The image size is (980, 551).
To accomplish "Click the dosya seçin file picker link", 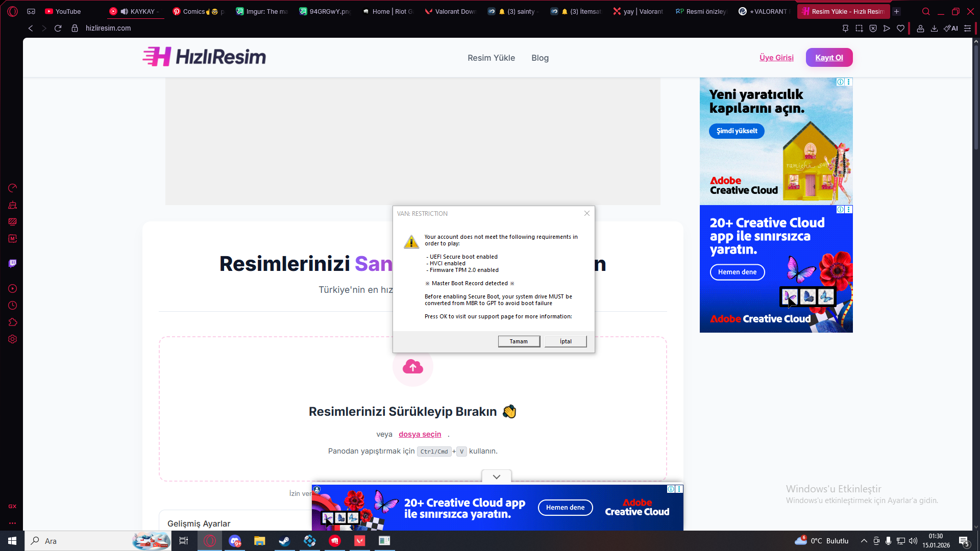I will pos(420,434).
